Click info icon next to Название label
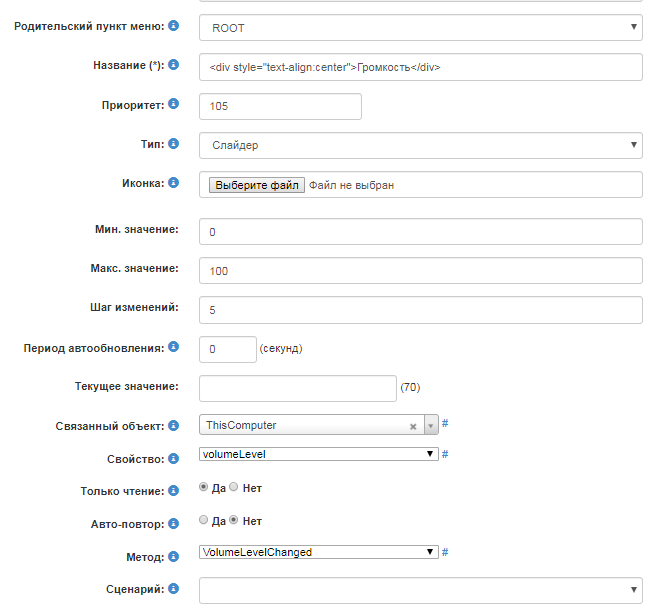Image resolution: width=658 pixels, height=611 pixels. pos(174,64)
